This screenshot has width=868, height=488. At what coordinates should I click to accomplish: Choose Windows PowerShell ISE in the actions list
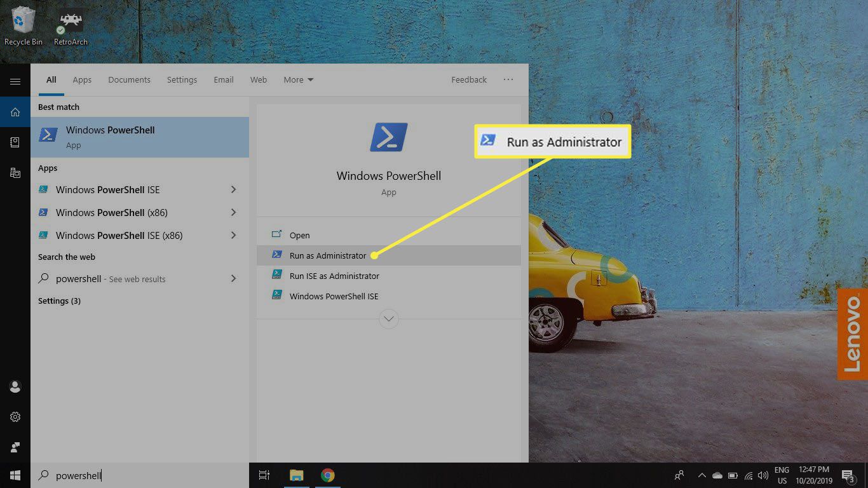pos(388,296)
